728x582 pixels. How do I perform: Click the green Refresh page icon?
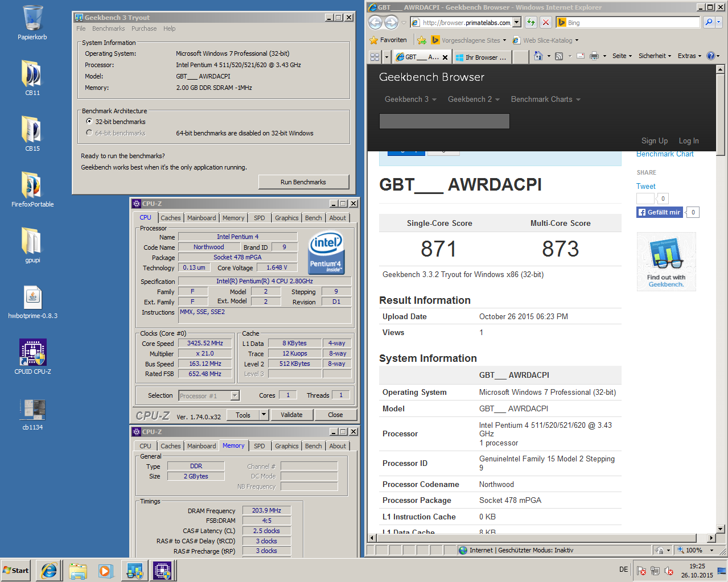[x=531, y=22]
